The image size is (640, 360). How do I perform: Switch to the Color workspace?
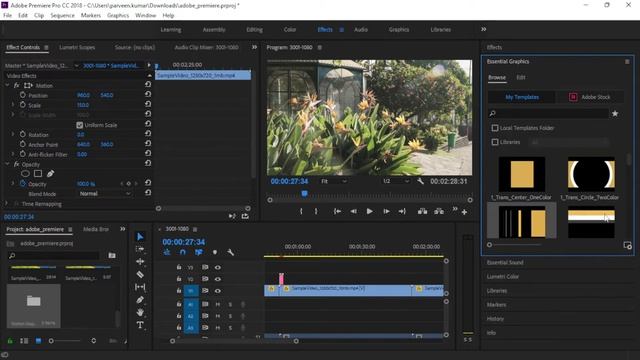tap(290, 29)
